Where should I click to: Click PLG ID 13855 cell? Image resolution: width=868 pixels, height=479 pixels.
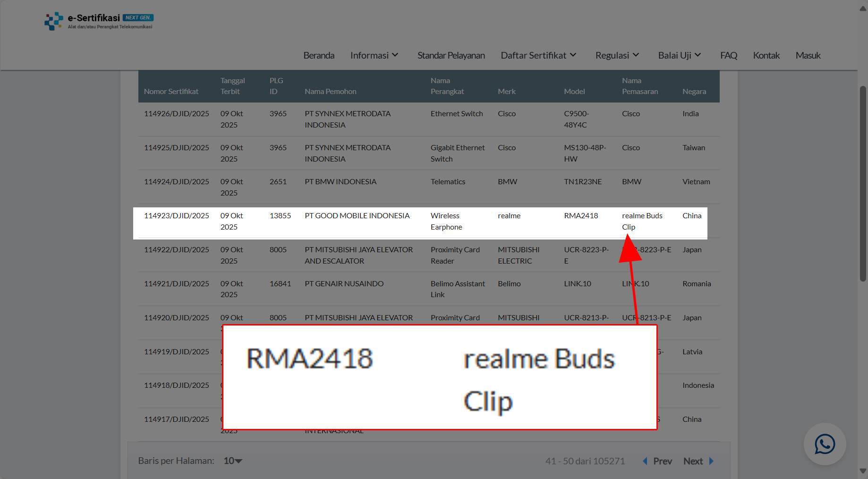[280, 215]
